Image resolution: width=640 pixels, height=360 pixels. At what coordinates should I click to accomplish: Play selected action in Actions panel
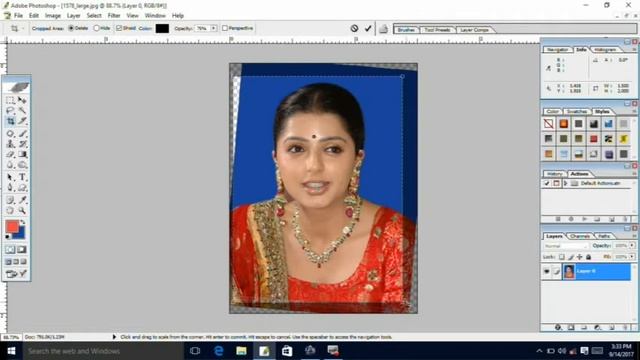coord(584,219)
